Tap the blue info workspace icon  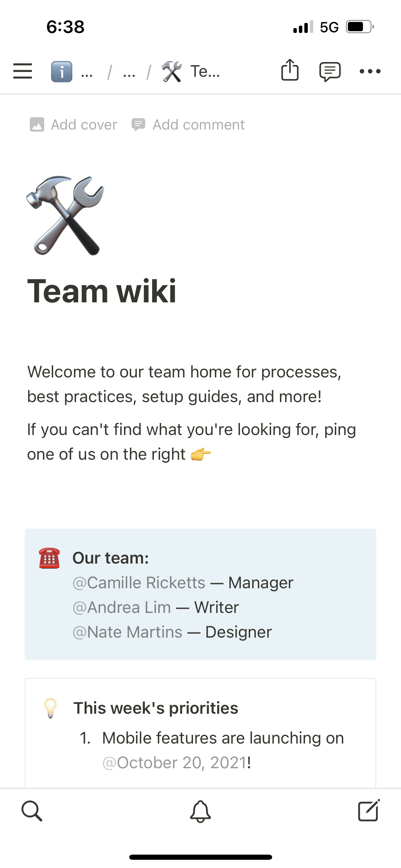[62, 71]
